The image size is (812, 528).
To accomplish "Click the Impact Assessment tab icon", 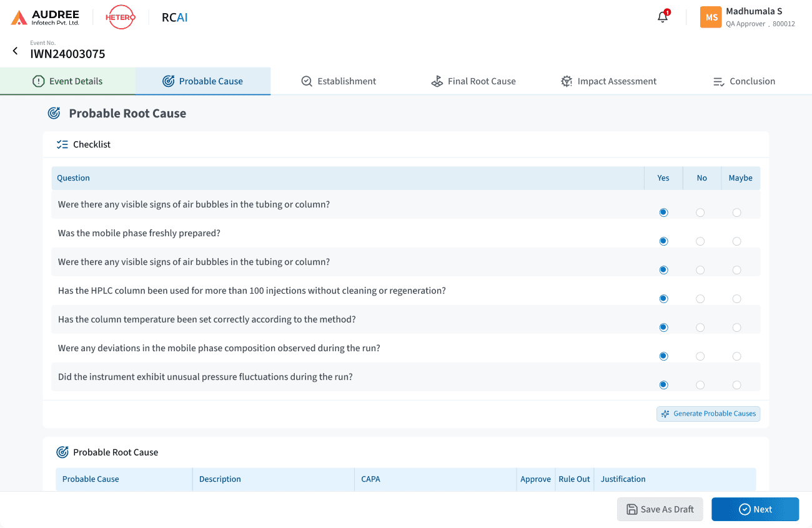I will coord(567,81).
